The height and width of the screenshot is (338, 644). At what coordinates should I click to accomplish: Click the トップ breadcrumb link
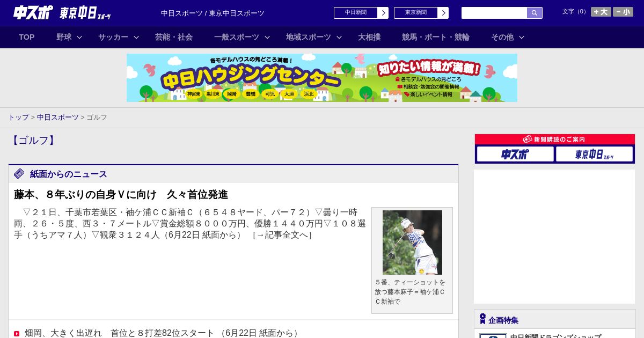18,117
